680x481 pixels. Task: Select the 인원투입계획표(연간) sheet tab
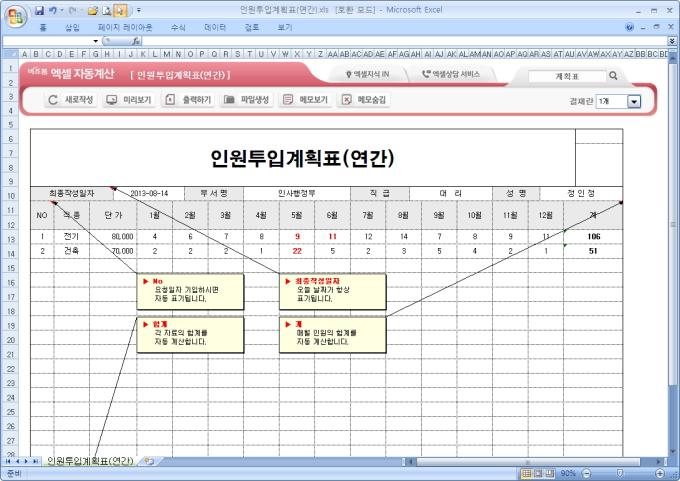pos(90,461)
